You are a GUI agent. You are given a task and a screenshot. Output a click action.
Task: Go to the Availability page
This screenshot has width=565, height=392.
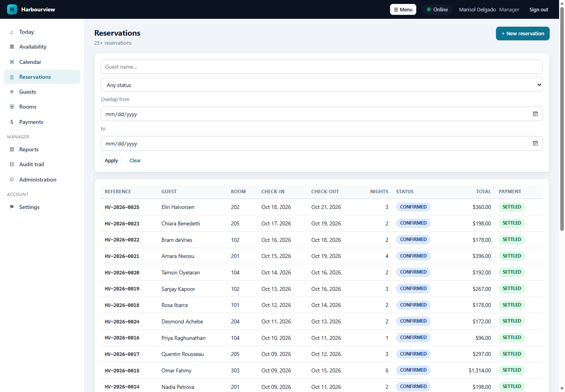pyautogui.click(x=42, y=47)
